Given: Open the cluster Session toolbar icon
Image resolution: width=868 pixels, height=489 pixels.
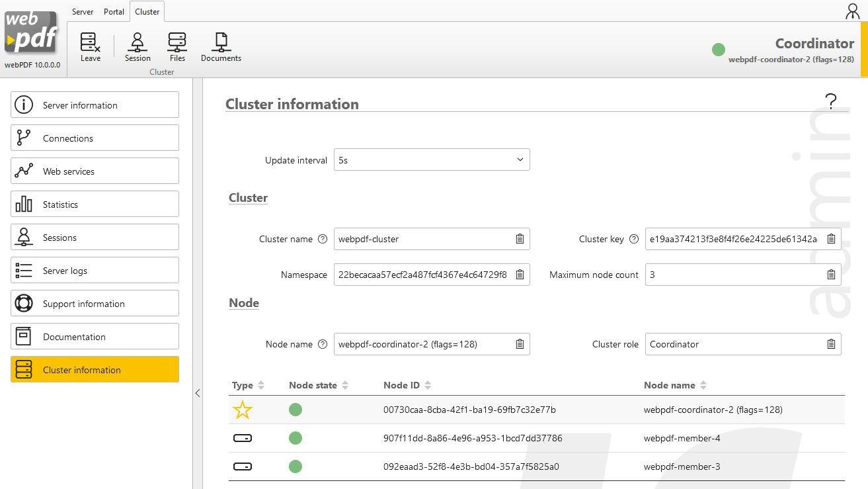Looking at the screenshot, I should click(x=138, y=47).
